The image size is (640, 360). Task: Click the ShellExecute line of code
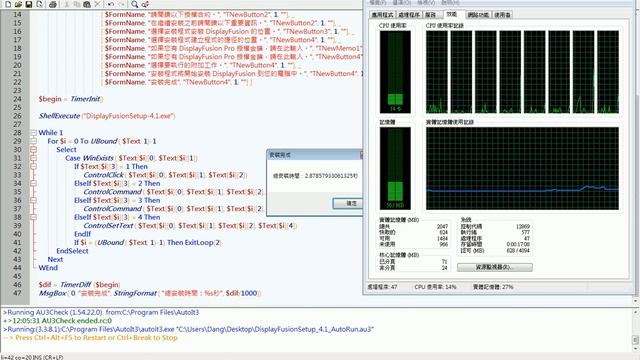(107, 116)
